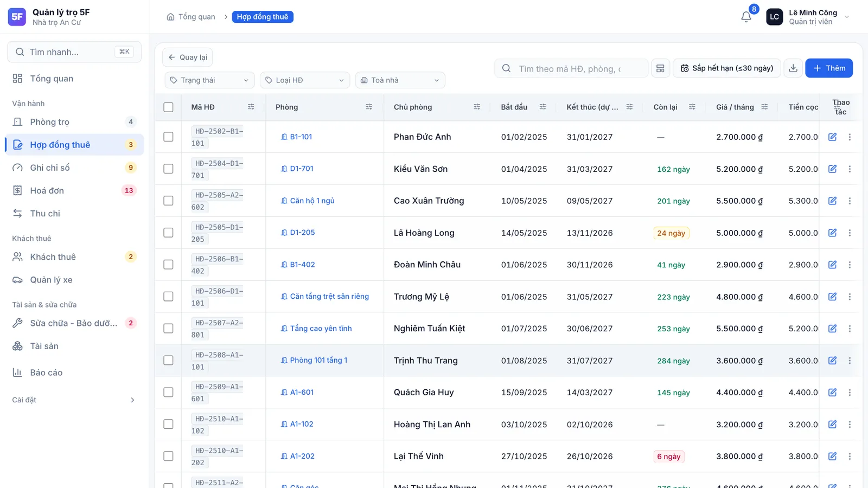This screenshot has height=488, width=868.
Task: Download contract list via export icon
Action: click(793, 68)
